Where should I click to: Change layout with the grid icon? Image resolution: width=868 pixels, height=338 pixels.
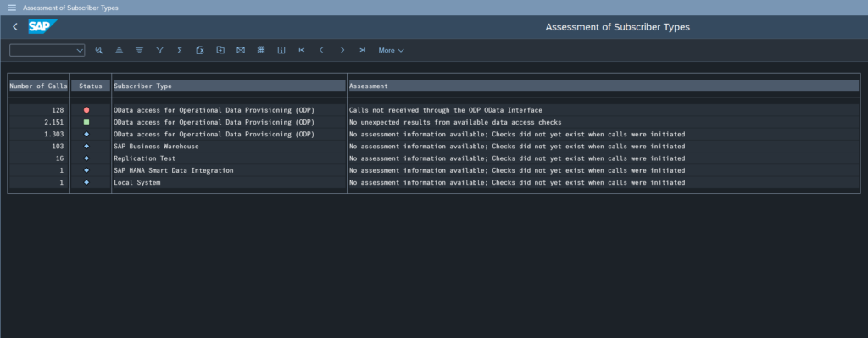point(261,50)
